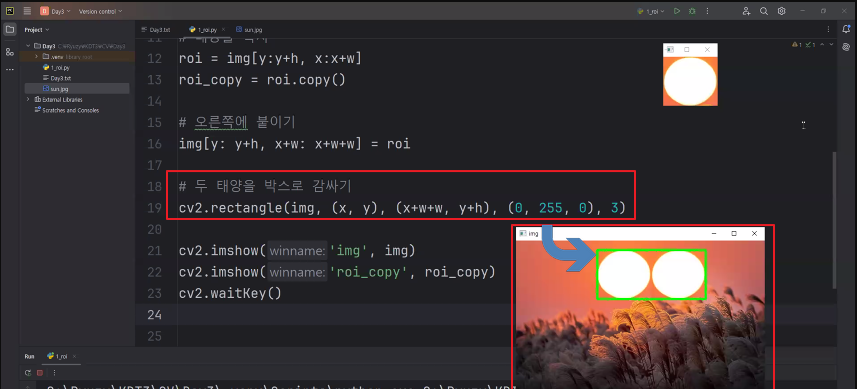The height and width of the screenshot is (389, 857).
Task: Debug the 1_roi configuration
Action: tap(692, 11)
